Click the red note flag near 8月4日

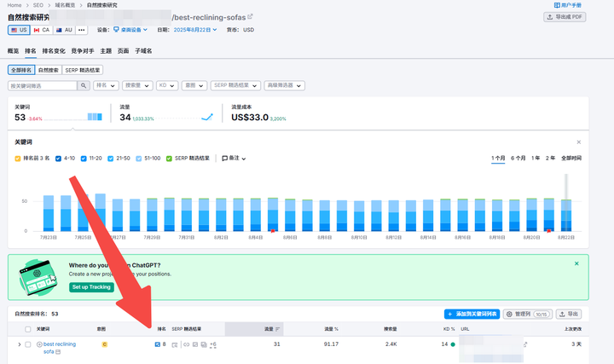pyautogui.click(x=273, y=231)
